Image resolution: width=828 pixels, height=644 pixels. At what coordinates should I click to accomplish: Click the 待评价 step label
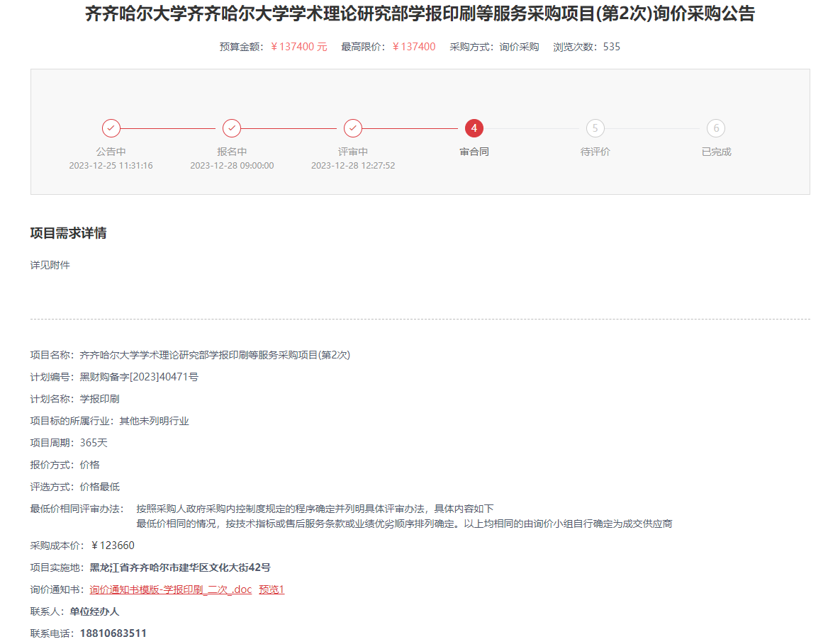pyautogui.click(x=595, y=152)
